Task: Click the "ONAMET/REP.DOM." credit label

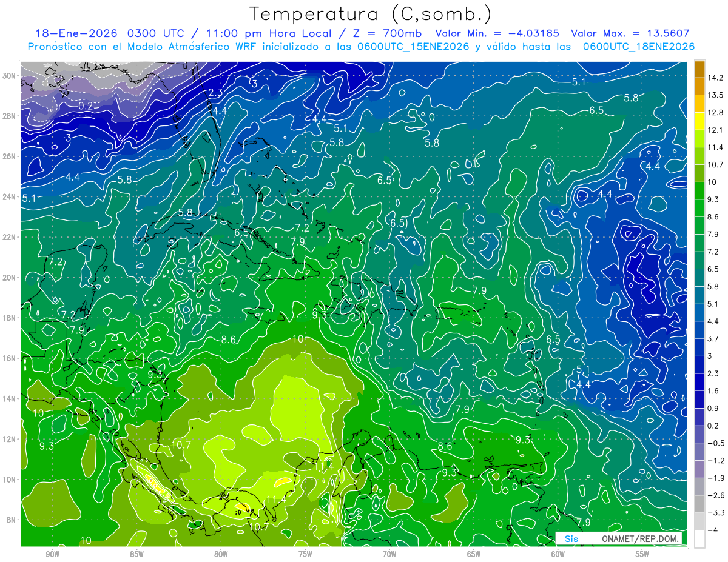Action: [x=639, y=539]
